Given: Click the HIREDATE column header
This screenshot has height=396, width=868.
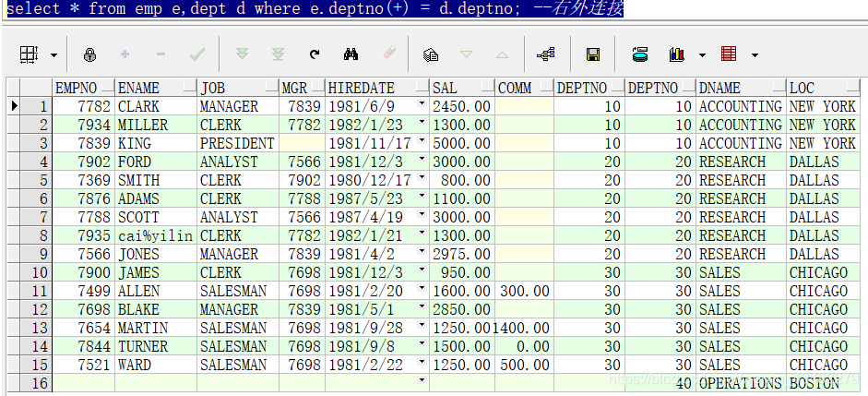Looking at the screenshot, I should [x=377, y=88].
